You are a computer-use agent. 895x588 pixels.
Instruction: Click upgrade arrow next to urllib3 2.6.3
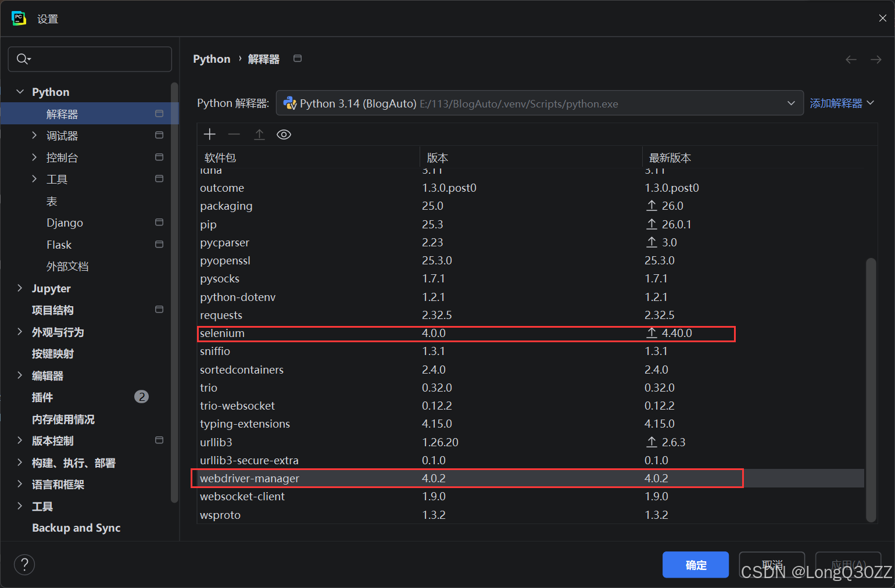pyautogui.click(x=651, y=442)
